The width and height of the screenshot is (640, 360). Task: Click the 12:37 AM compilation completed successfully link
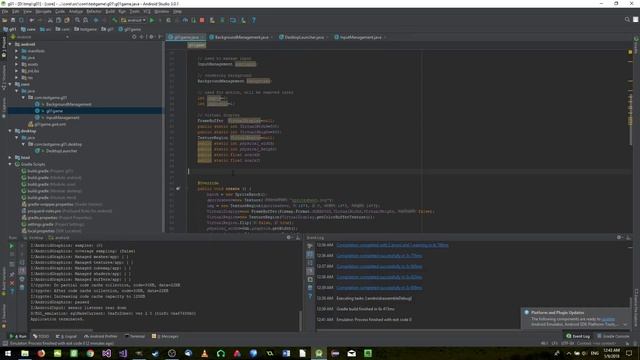pyautogui.click(x=379, y=267)
